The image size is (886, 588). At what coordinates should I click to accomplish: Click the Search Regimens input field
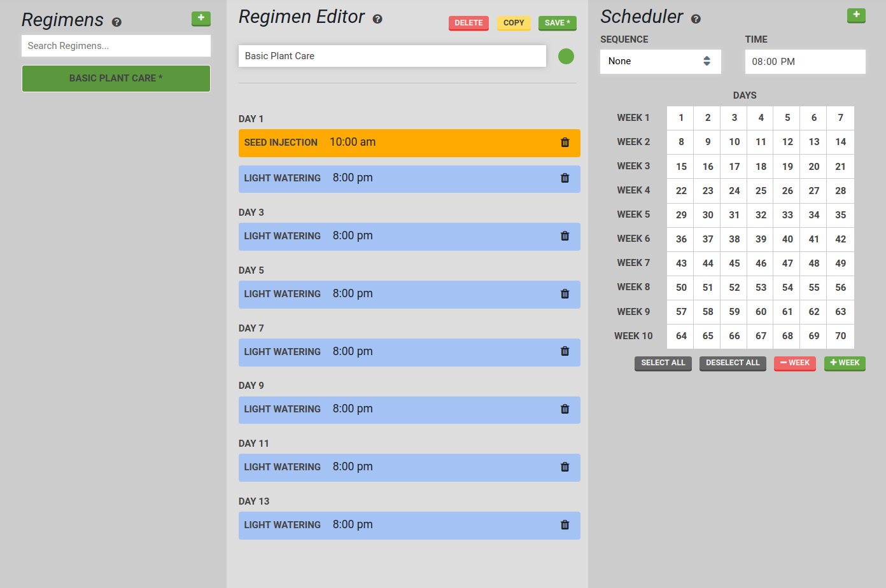point(116,46)
